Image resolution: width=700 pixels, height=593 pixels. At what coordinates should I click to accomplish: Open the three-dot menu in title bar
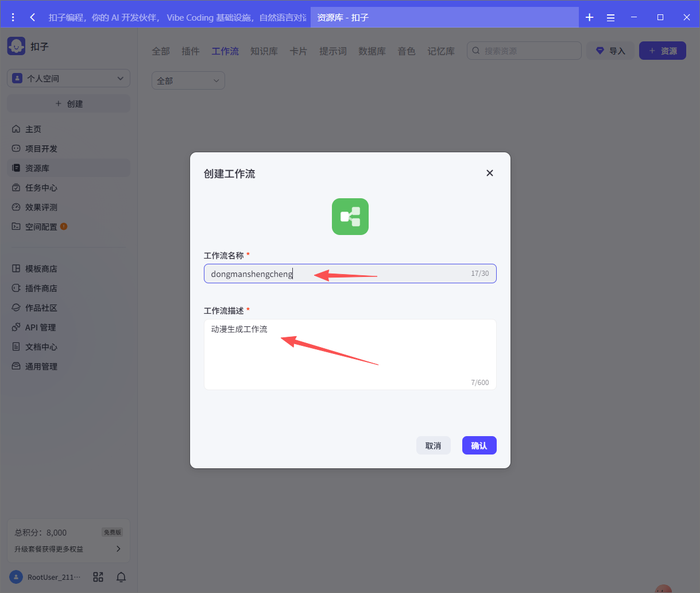click(x=13, y=17)
